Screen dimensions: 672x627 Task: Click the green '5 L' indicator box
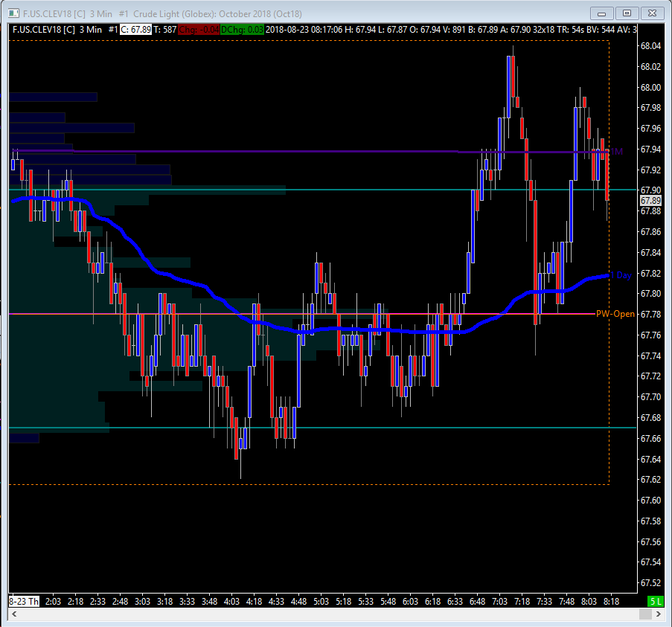(656, 601)
